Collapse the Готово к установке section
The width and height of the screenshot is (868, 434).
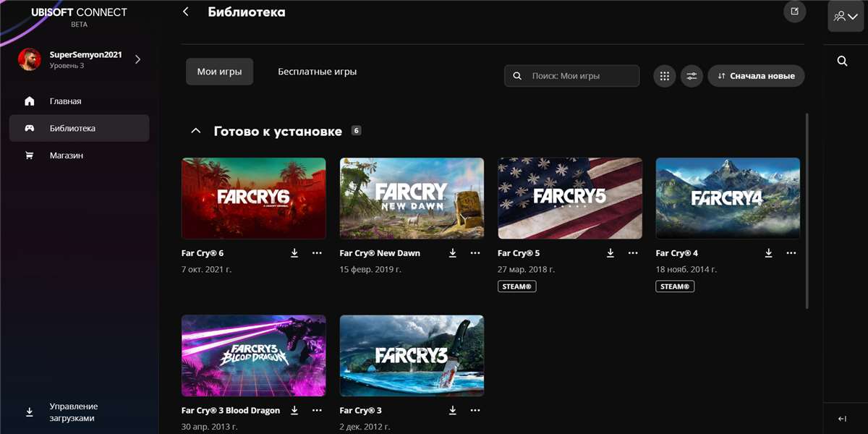pyautogui.click(x=195, y=130)
